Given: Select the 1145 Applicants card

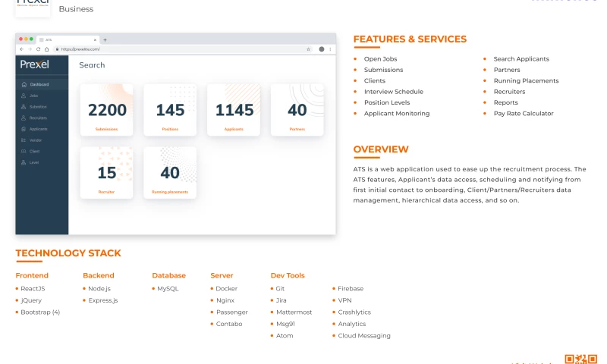Looking at the screenshot, I should [x=234, y=111].
